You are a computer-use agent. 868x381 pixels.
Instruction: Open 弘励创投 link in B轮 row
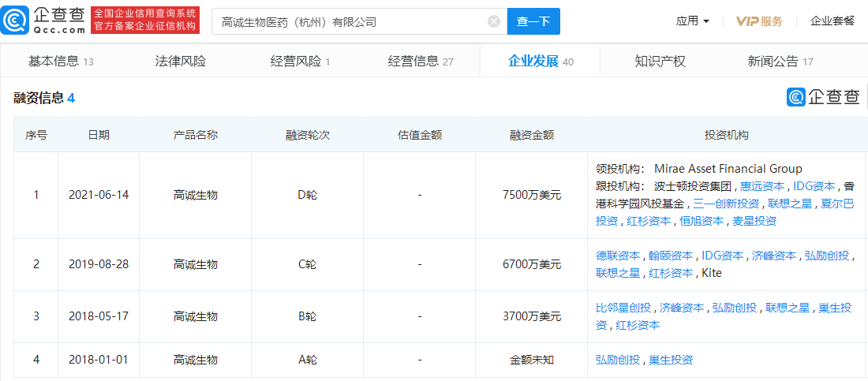pyautogui.click(x=735, y=308)
